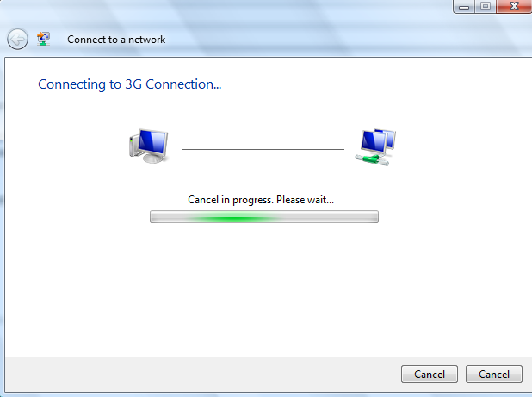Viewport: 532px width, 397px height.
Task: Click the network wizard icon beside the title
Action: (43, 39)
